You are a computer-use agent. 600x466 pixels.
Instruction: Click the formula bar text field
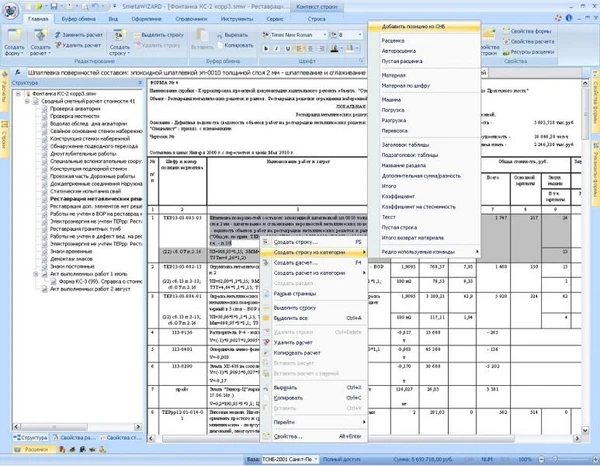point(256,73)
